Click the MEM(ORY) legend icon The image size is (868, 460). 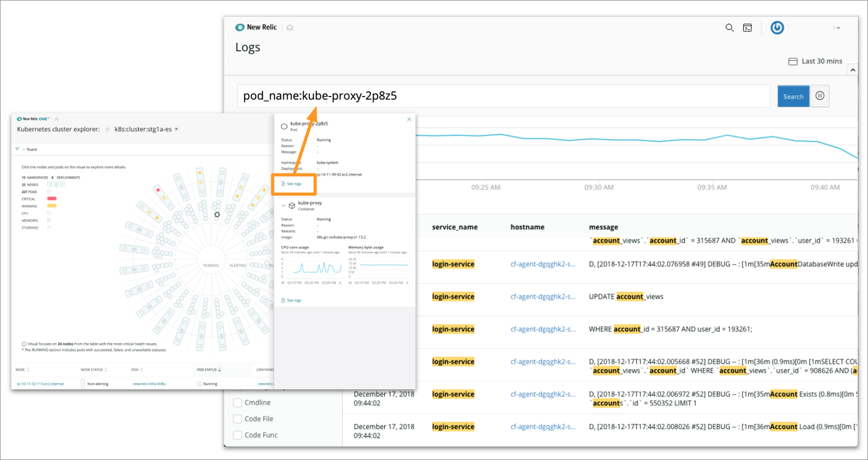click(x=49, y=220)
